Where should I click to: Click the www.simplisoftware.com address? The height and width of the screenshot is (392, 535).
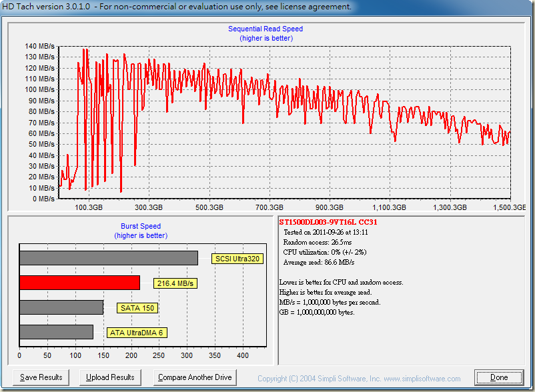[422, 379]
